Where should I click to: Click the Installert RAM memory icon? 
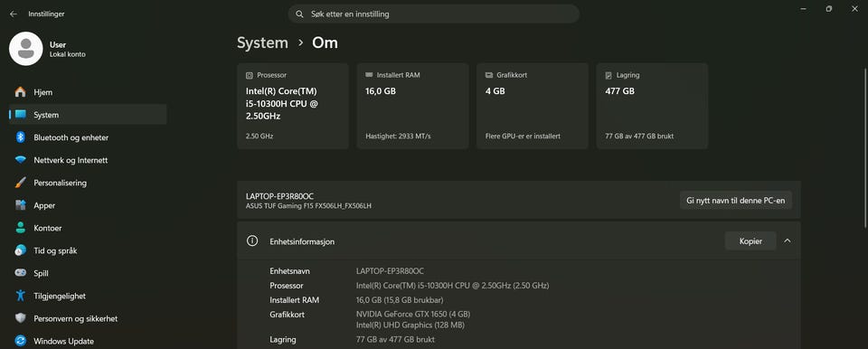click(x=369, y=75)
